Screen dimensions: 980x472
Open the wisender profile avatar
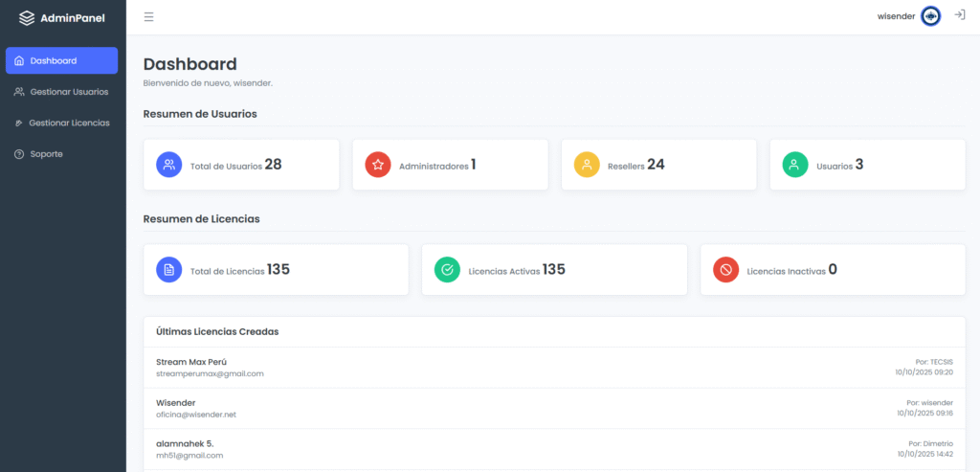click(x=930, y=16)
